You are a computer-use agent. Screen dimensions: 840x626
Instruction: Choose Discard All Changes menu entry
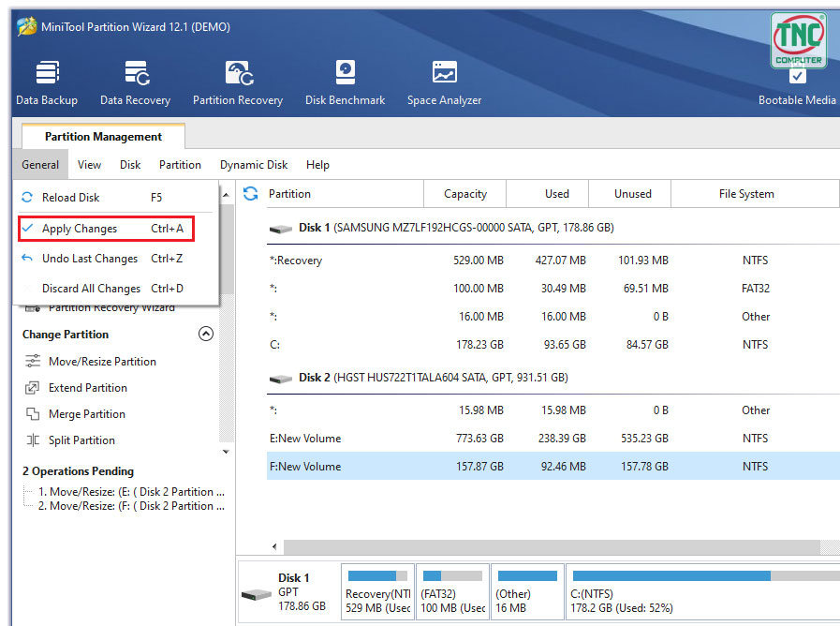pos(116,289)
